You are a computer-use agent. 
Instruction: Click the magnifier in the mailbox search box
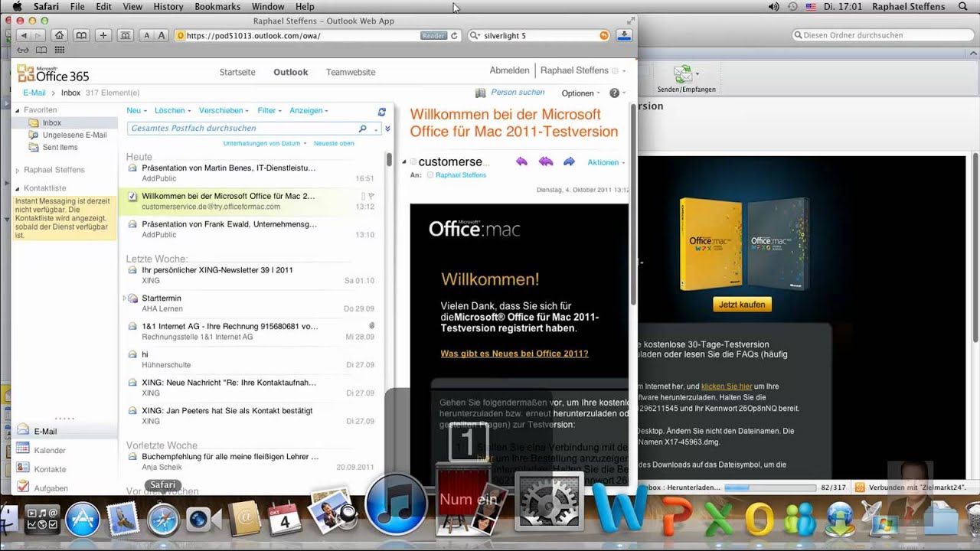point(363,129)
